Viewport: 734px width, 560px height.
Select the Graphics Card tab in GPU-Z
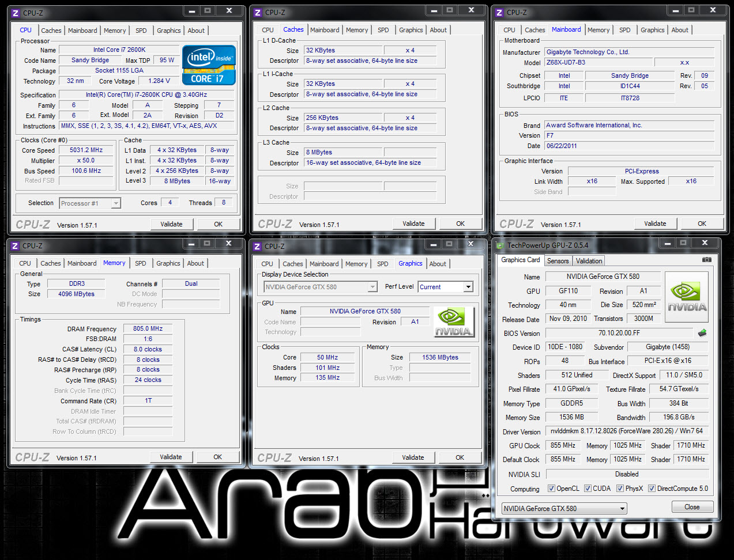click(x=521, y=260)
